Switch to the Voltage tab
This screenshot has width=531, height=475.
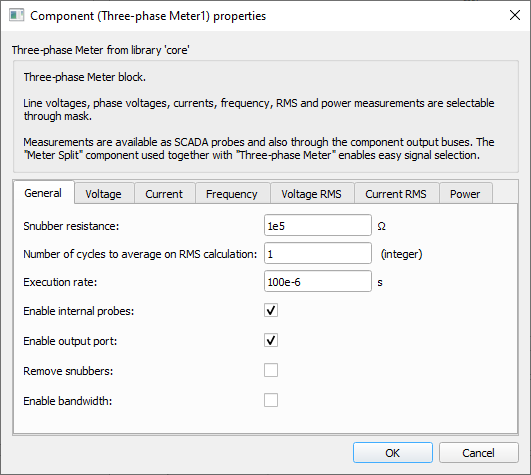[x=104, y=194]
